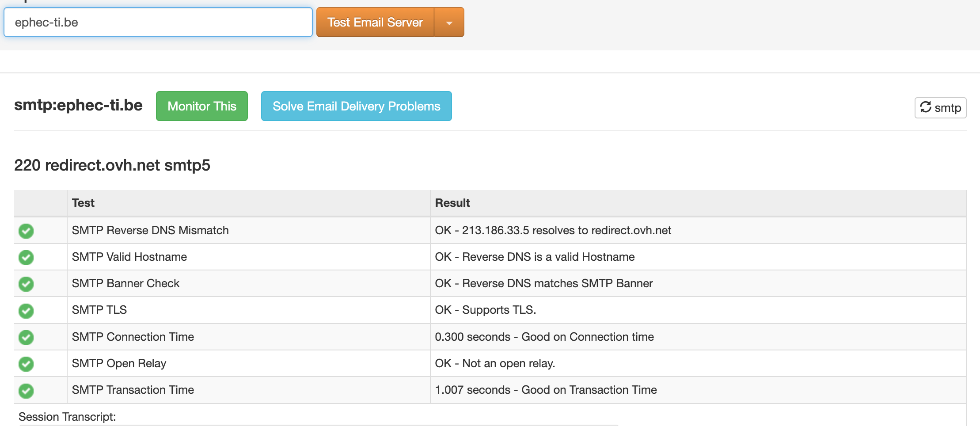The height and width of the screenshot is (426, 980).
Task: Open the dropdown arrow next to Test Email Server
Action: point(449,22)
